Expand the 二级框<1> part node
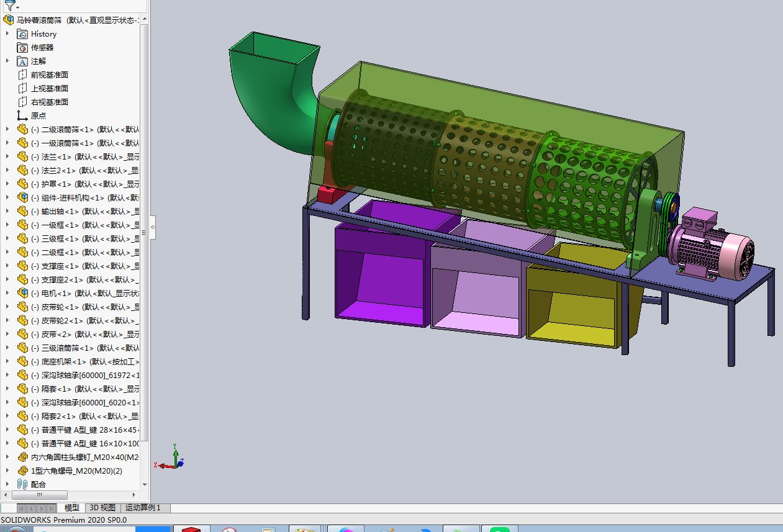 [7, 252]
